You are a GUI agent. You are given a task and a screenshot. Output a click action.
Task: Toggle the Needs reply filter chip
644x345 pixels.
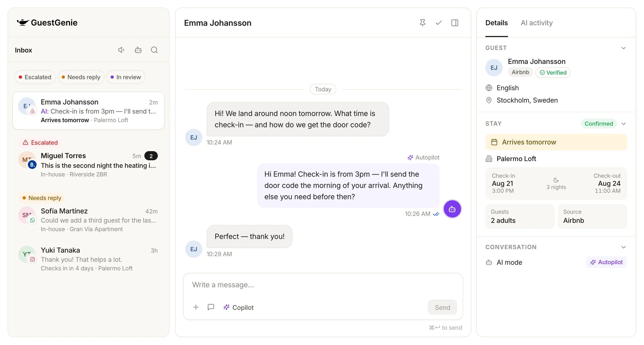coord(81,77)
